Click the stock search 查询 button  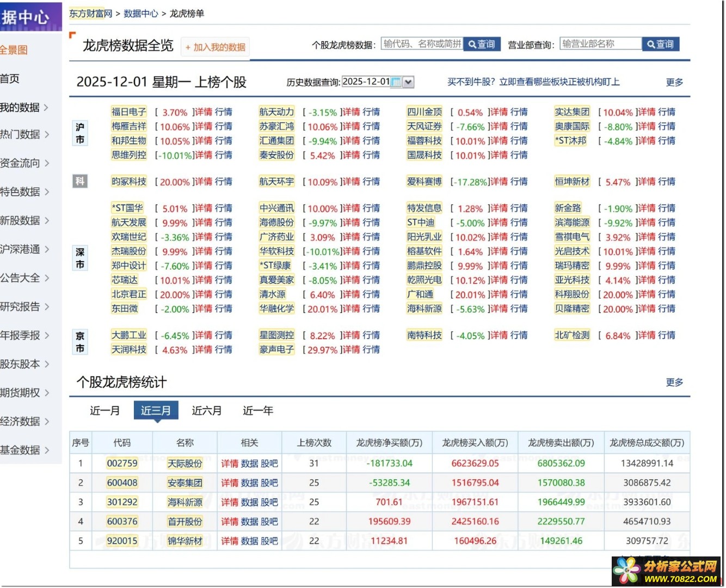coord(482,45)
